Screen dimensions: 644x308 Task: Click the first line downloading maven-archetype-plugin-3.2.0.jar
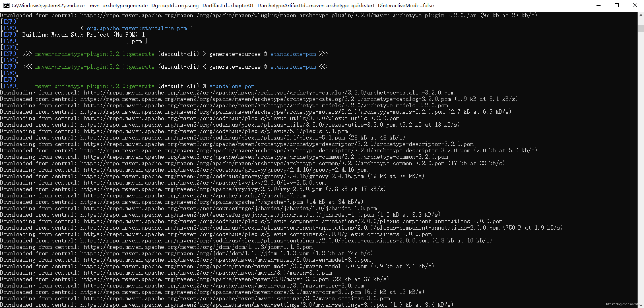click(x=268, y=15)
